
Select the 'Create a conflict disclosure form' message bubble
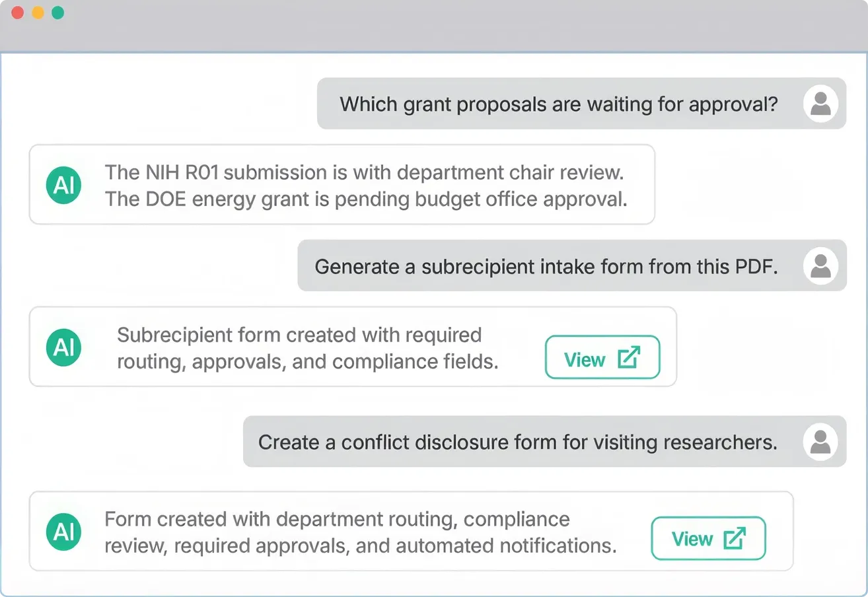point(544,441)
